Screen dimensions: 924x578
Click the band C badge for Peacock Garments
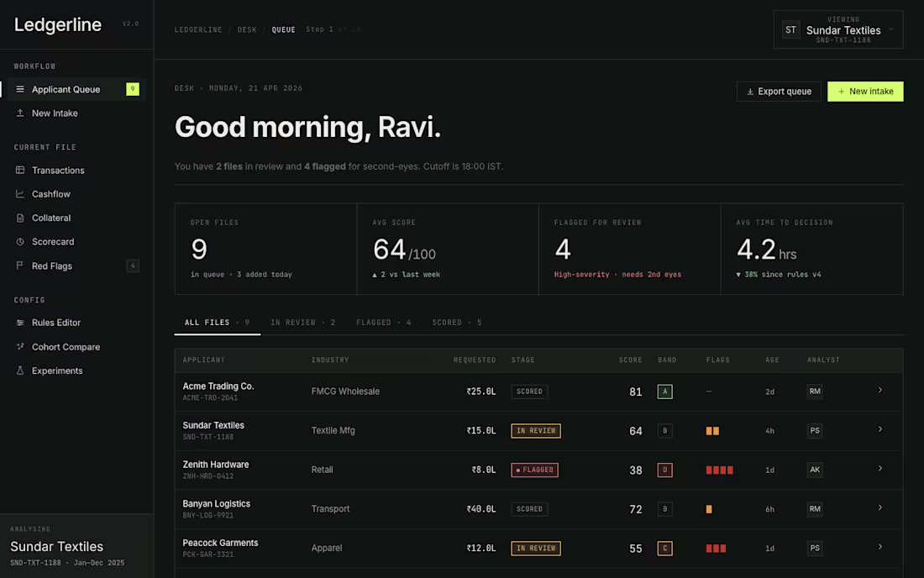pyautogui.click(x=664, y=549)
